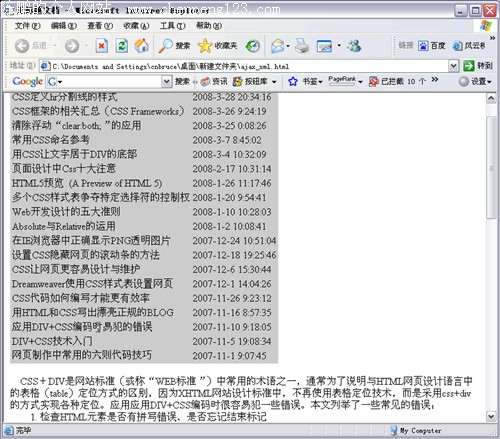
Task: Stop page loading with red X icon
Action: coord(101,46)
